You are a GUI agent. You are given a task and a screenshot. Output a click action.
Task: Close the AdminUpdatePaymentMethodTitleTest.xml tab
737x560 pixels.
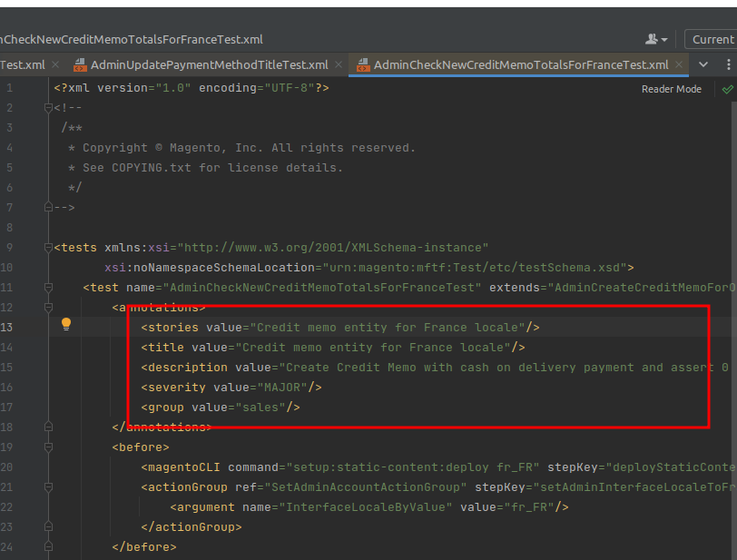(x=339, y=64)
